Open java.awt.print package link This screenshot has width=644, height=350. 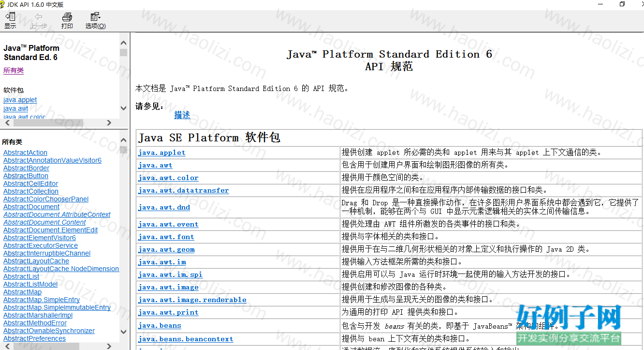tap(168, 312)
